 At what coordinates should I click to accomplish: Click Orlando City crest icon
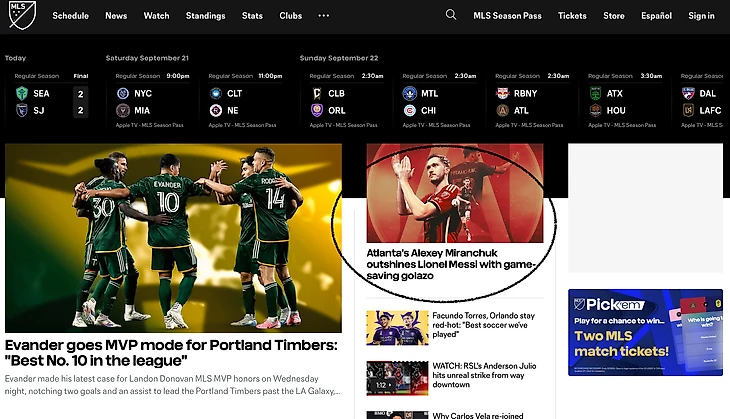[317, 110]
